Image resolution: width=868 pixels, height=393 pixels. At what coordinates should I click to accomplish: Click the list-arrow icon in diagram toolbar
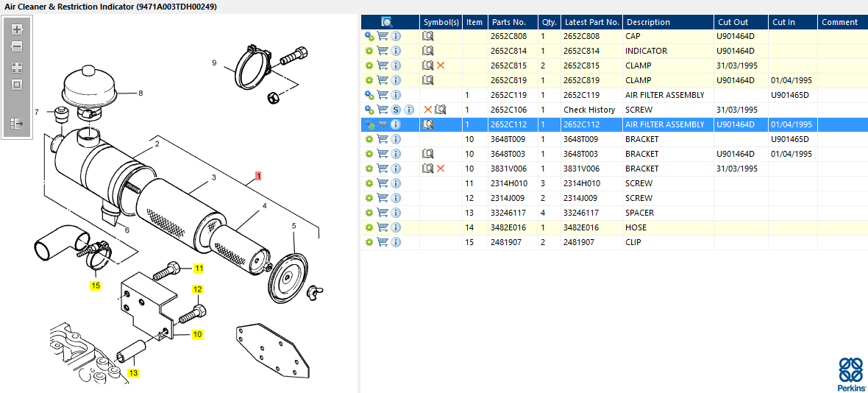(x=17, y=124)
